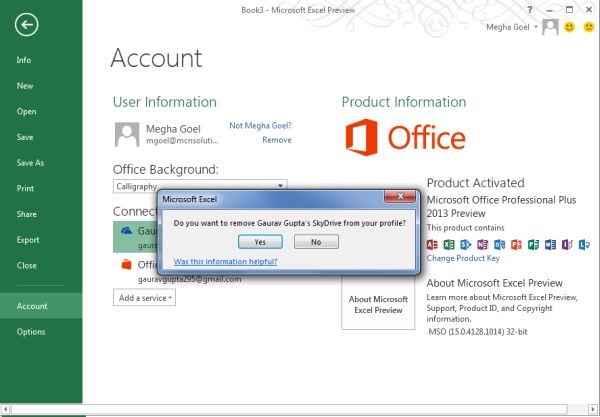Click the gauravgupta295@gmail.com address
Screen dimensions: 600x417
click(189, 279)
